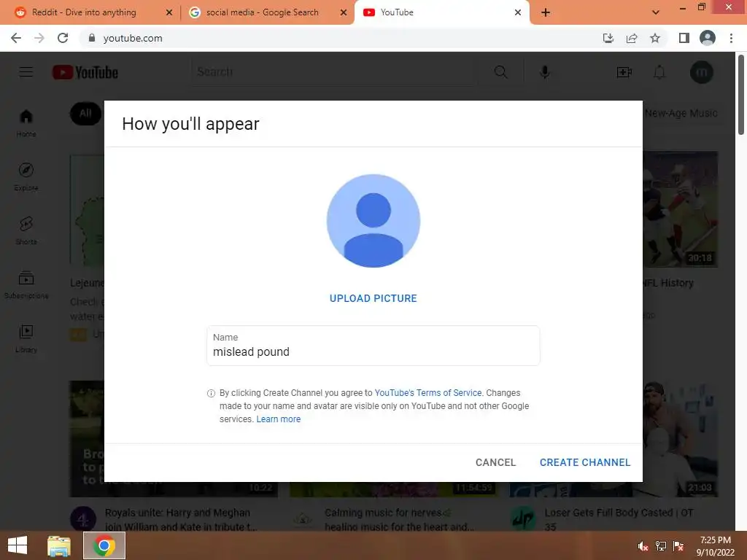Screen dimensions: 747x560
Task: Switch to social media Google Search tab
Action: point(262,12)
